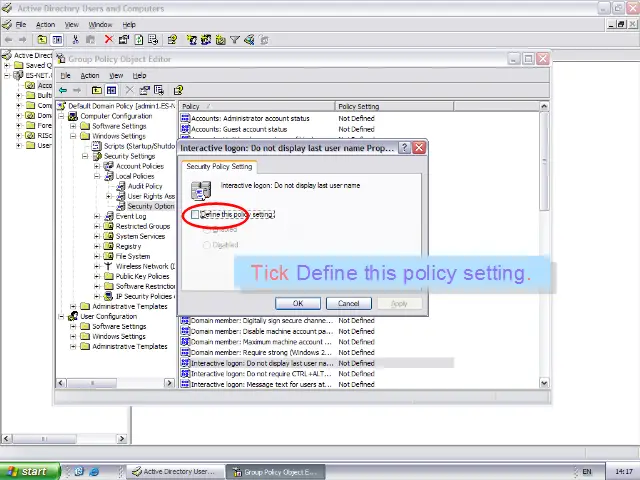Open File menu in Active Directory Users window
The width and height of the screenshot is (640, 480).
[x=20, y=25]
